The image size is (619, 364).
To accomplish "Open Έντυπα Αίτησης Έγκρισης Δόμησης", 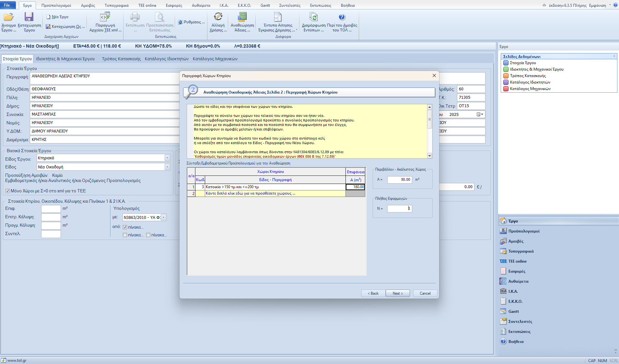I will [x=278, y=17].
